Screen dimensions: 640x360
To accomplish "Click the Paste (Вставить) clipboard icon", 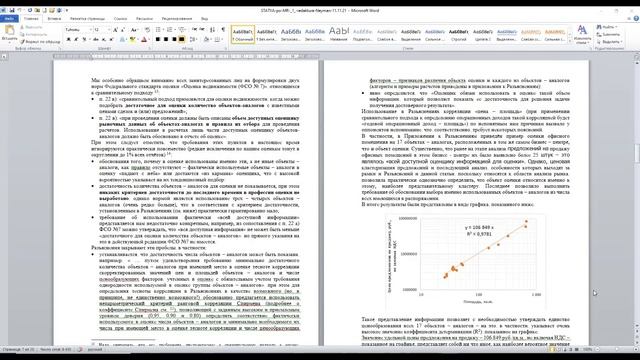I will pos(9,31).
